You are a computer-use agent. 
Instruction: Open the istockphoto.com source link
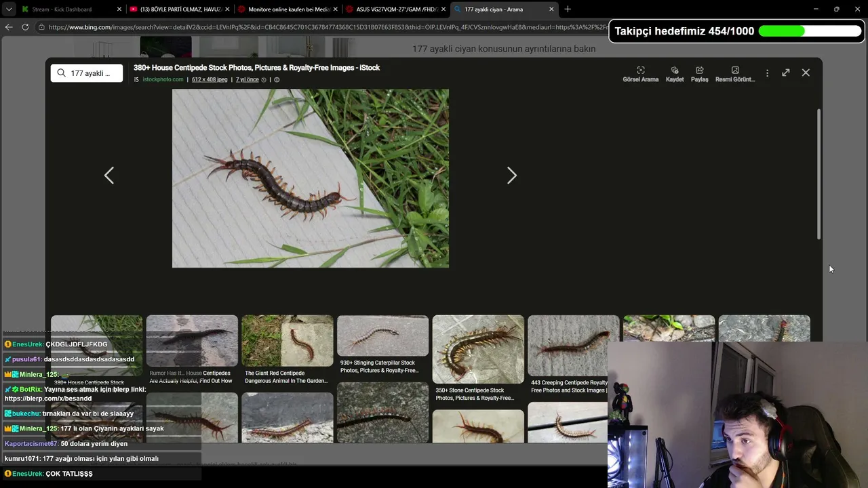click(163, 79)
